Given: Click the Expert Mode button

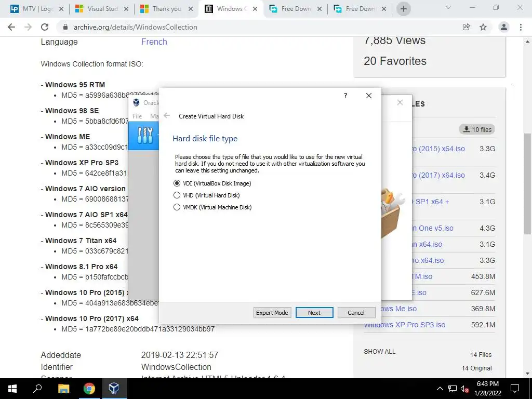Looking at the screenshot, I should (272, 312).
